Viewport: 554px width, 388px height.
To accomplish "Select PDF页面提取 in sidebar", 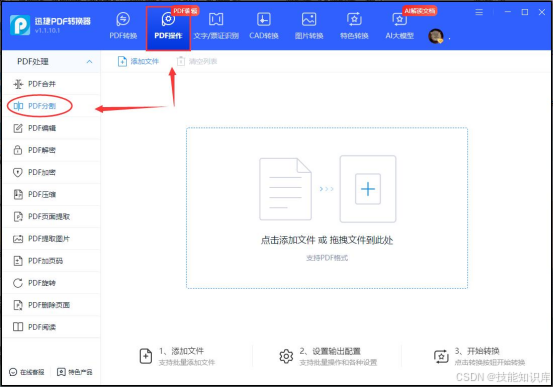I will [51, 216].
